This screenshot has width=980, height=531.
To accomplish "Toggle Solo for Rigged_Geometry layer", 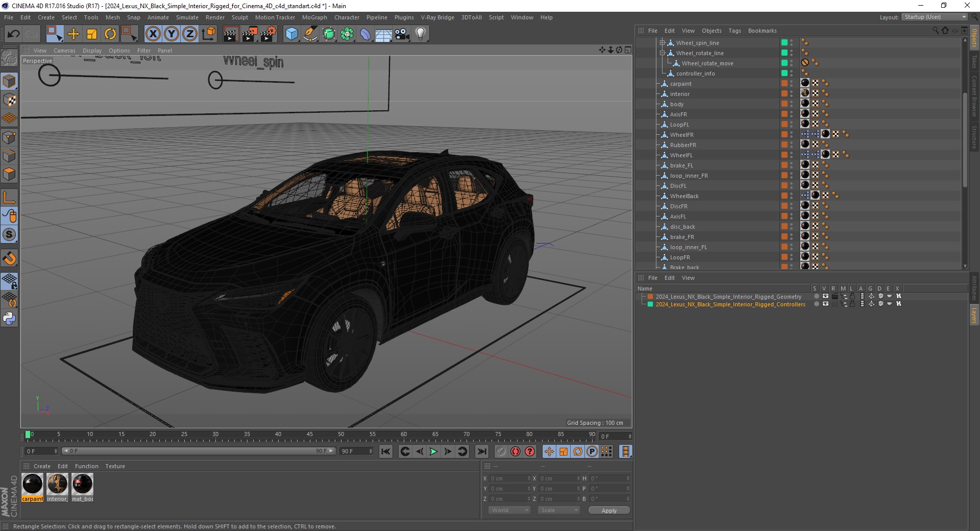I will coord(816,297).
